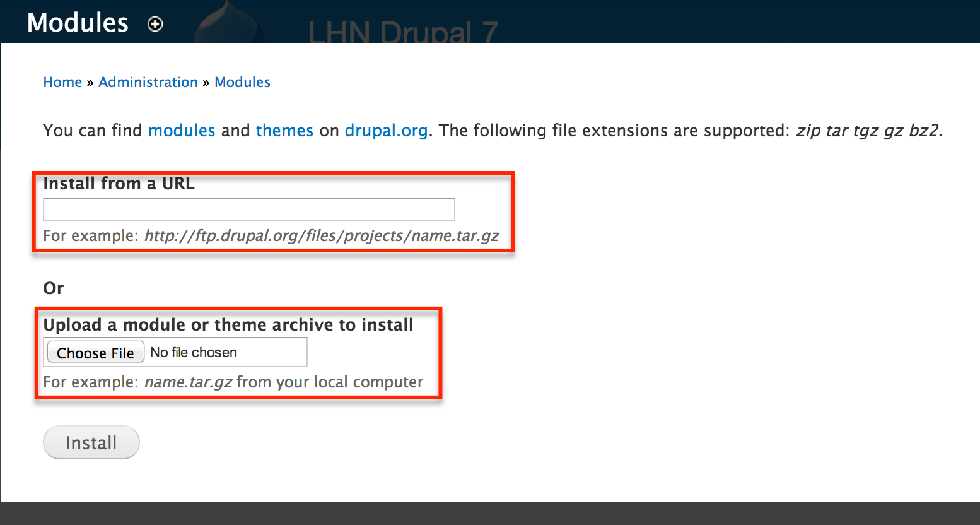Image resolution: width=980 pixels, height=525 pixels.
Task: Follow the 'themes' link in the description
Action: tap(284, 131)
